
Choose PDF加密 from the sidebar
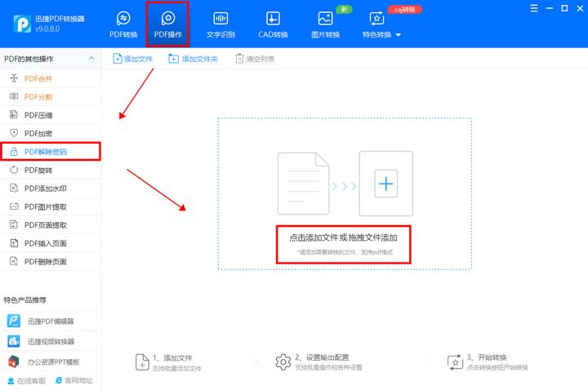click(x=51, y=133)
